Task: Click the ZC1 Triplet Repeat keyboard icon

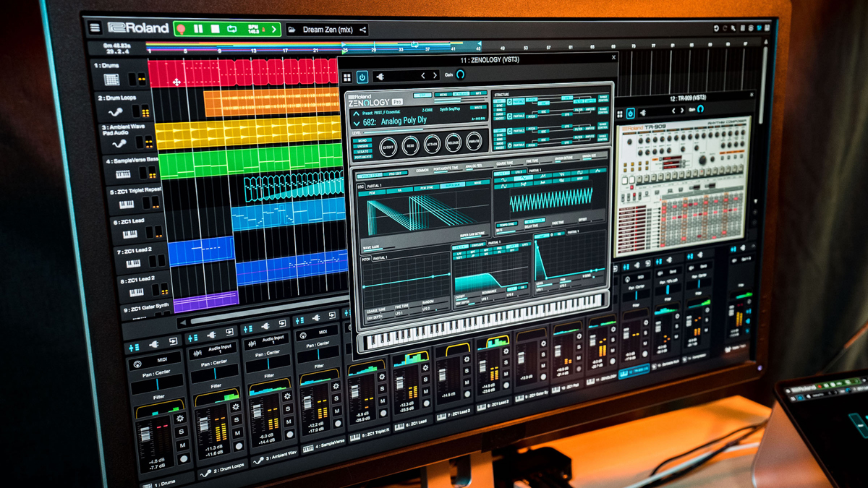Action: point(127,205)
